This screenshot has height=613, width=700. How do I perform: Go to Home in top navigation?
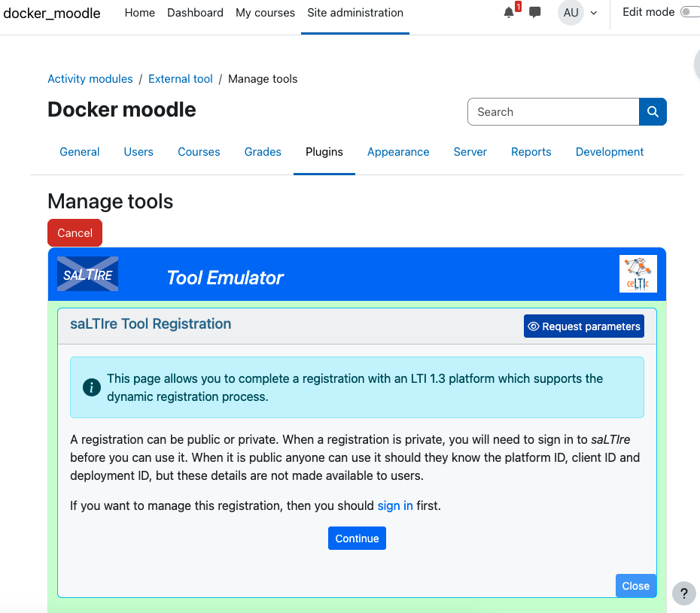[x=140, y=13]
